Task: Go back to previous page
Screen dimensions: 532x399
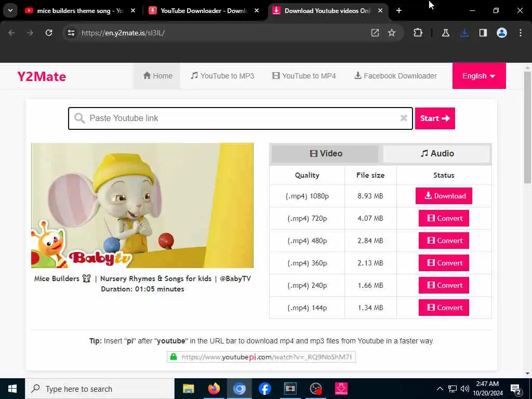Action: coord(11,33)
